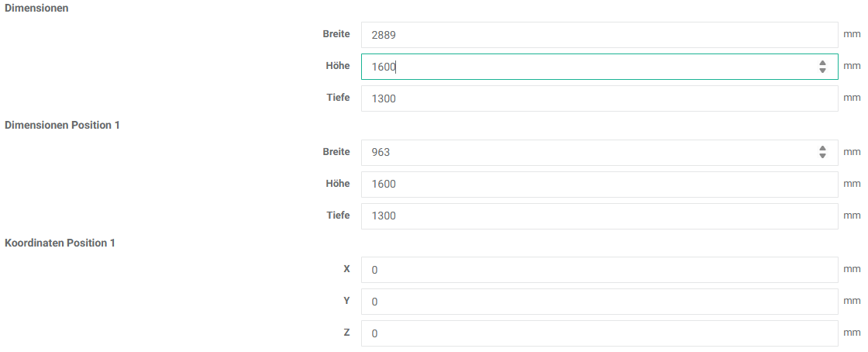Select the Tiefe field in Dimensionen Position 1
This screenshot has height=352, width=868.
(x=598, y=216)
